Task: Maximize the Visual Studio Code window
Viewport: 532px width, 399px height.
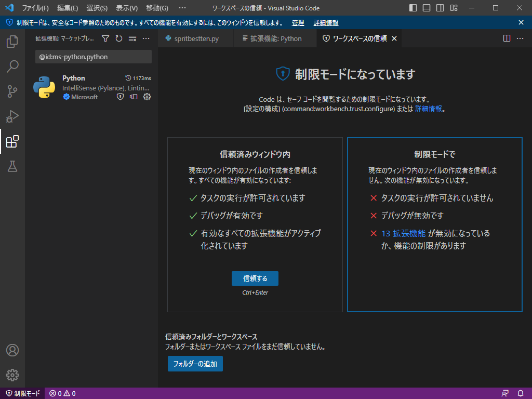Action: point(496,8)
